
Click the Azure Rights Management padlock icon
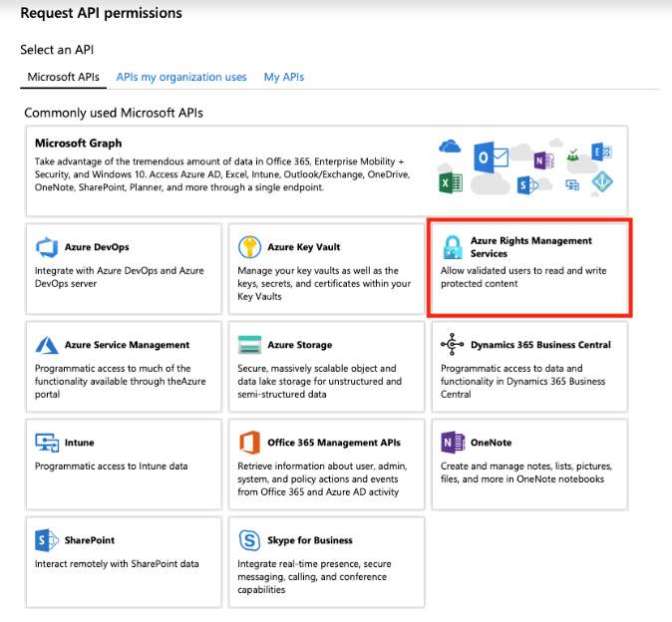[x=453, y=247]
